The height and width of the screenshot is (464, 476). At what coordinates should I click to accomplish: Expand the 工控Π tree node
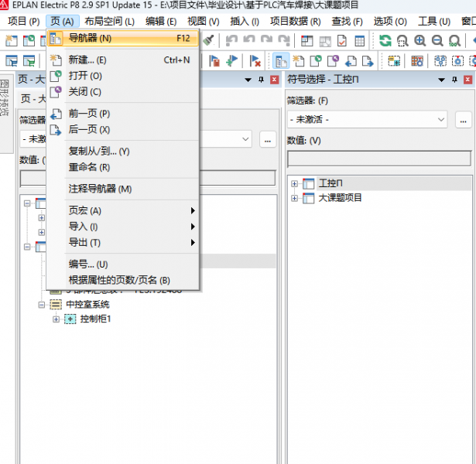coord(294,183)
